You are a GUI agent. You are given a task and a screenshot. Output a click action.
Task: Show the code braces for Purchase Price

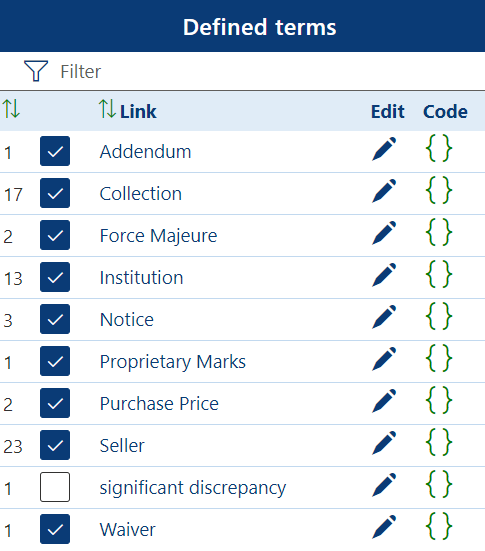point(439,400)
